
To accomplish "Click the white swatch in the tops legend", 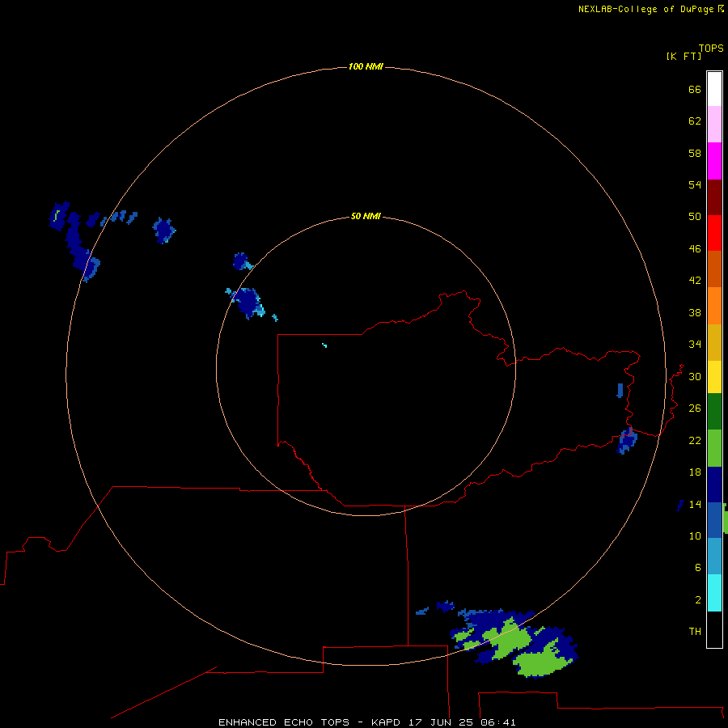I will [x=714, y=89].
